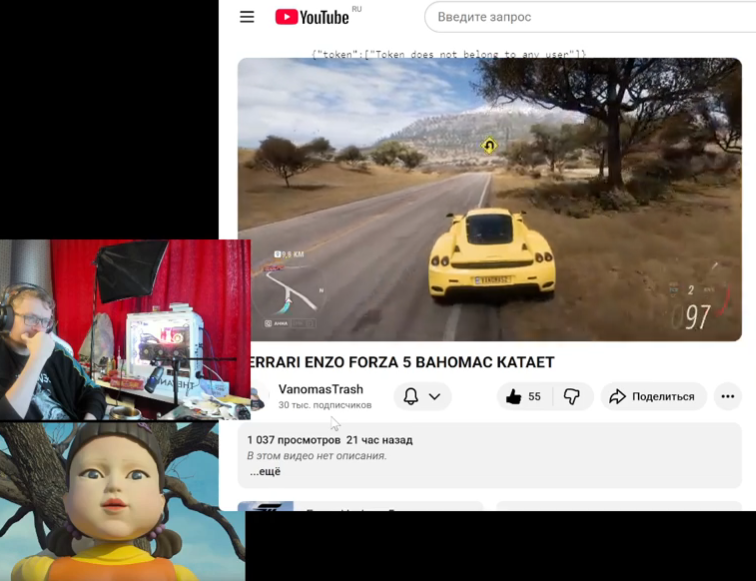This screenshot has height=581, width=756.
Task: Open the VanomasTrash channel name
Action: [321, 389]
